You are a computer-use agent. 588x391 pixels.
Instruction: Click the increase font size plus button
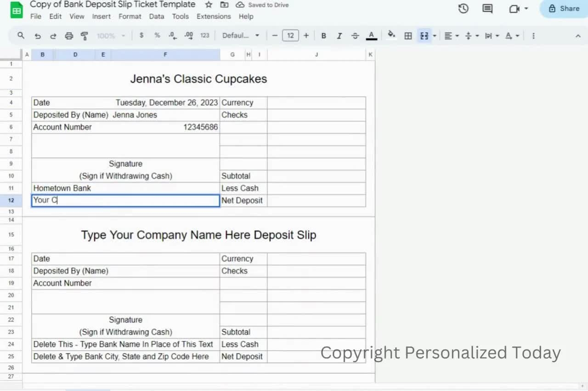pos(306,36)
